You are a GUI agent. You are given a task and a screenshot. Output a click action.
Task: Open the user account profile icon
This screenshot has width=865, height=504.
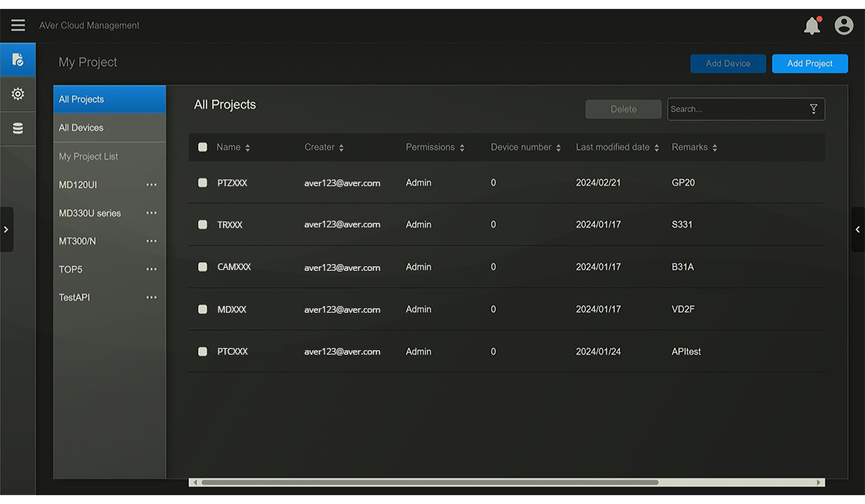click(x=844, y=25)
